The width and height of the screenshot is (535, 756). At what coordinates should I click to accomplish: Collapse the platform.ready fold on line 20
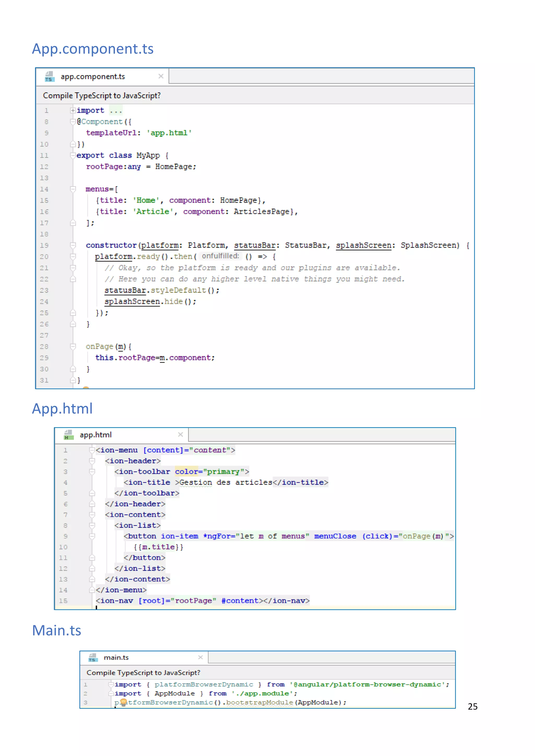pos(73,257)
